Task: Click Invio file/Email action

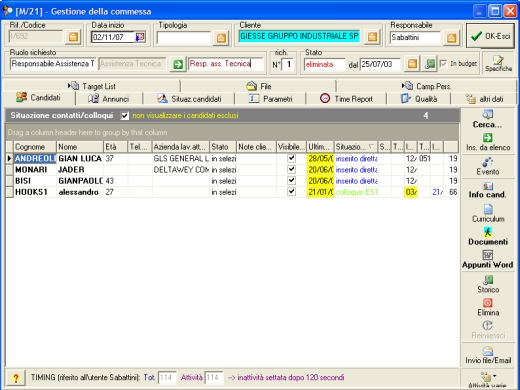Action: 488,355
